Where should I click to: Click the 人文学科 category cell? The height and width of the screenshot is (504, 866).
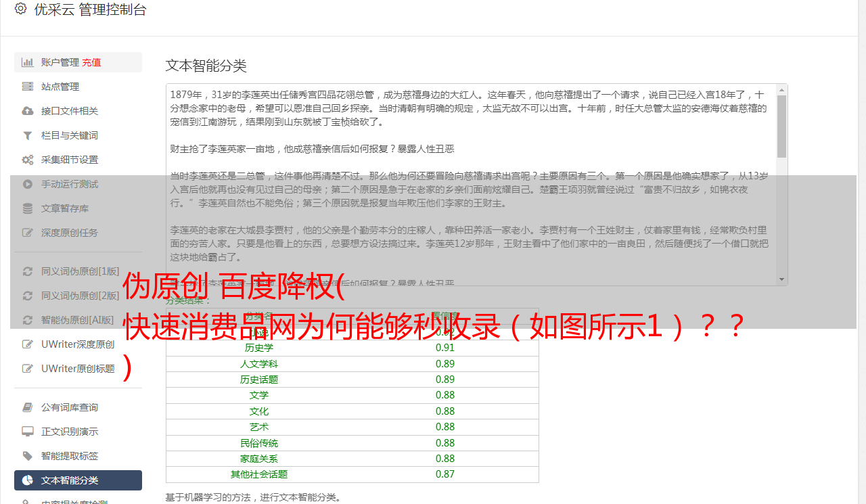(259, 364)
